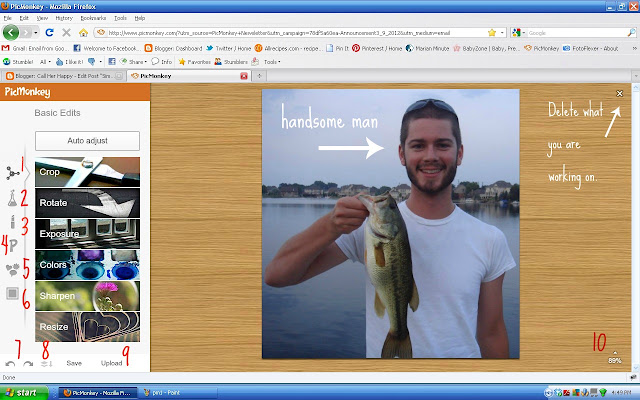Screen dimensions: 640x400
Task: Click the Save button
Action: (x=74, y=363)
